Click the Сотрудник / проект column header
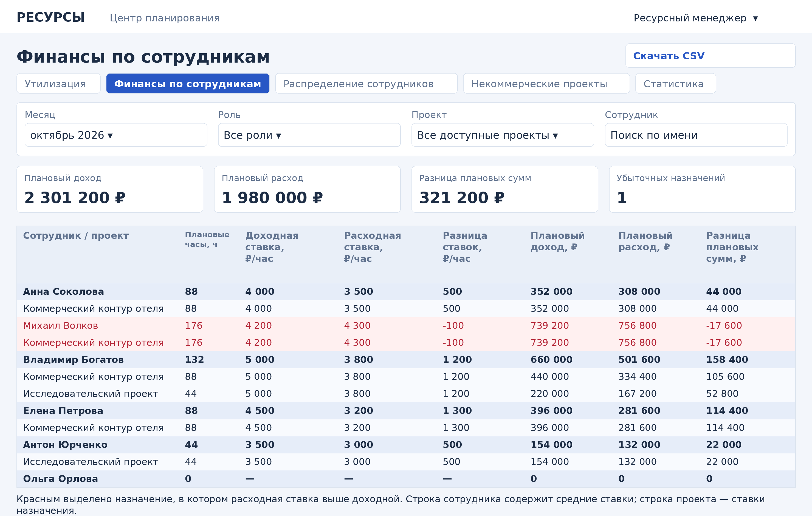812x516 pixels. 76,235
